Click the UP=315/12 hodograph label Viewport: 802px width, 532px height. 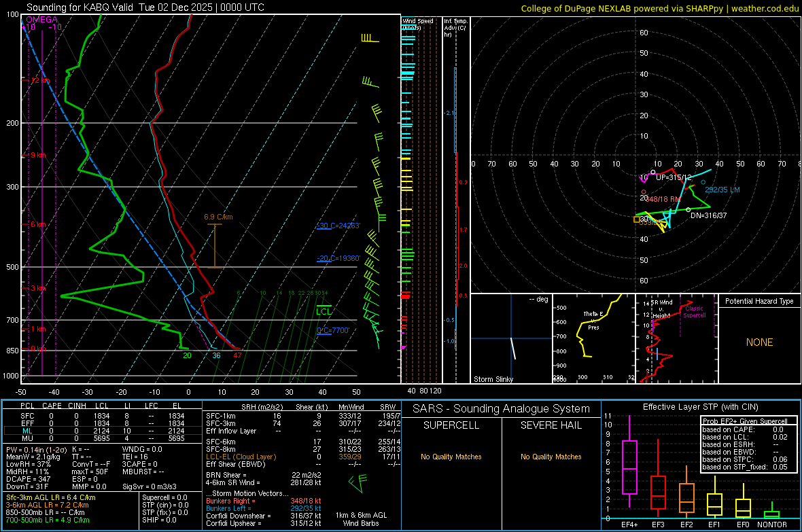pyautogui.click(x=674, y=177)
